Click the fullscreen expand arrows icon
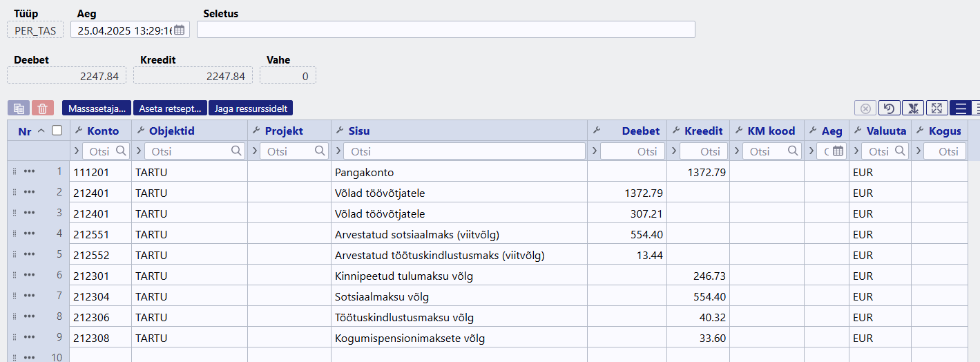980x362 pixels. (x=936, y=108)
